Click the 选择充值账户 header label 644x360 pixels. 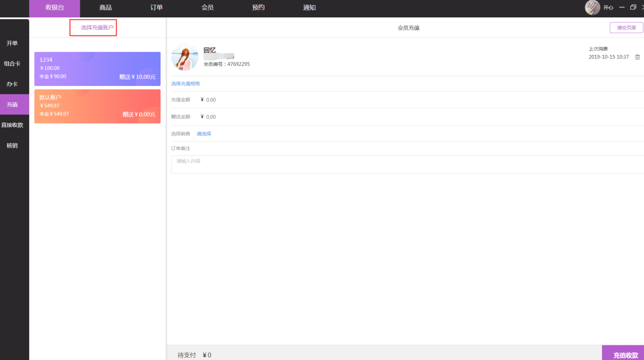97,28
